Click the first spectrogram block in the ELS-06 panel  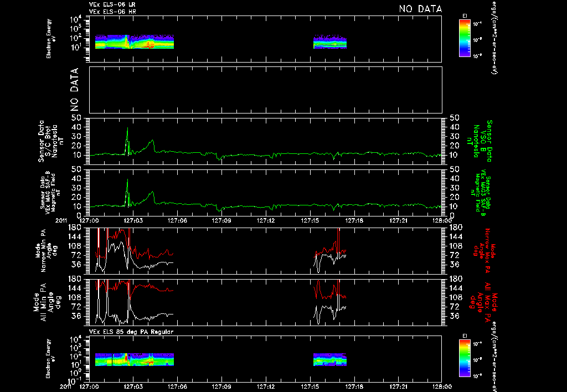(135, 42)
